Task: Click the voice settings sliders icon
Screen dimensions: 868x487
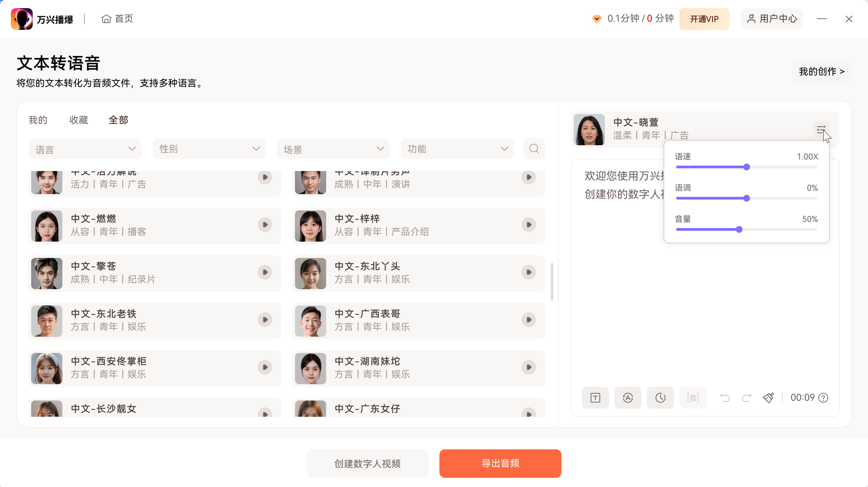Action: [x=821, y=130]
